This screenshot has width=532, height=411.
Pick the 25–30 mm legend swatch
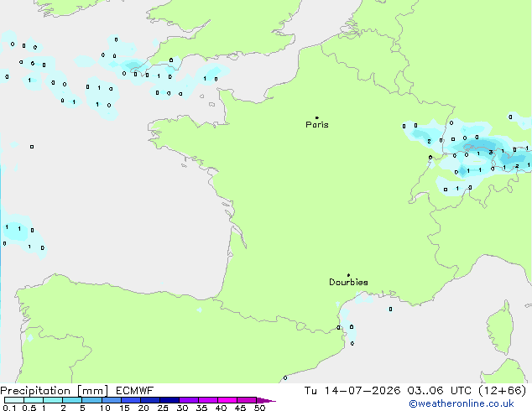169,400
